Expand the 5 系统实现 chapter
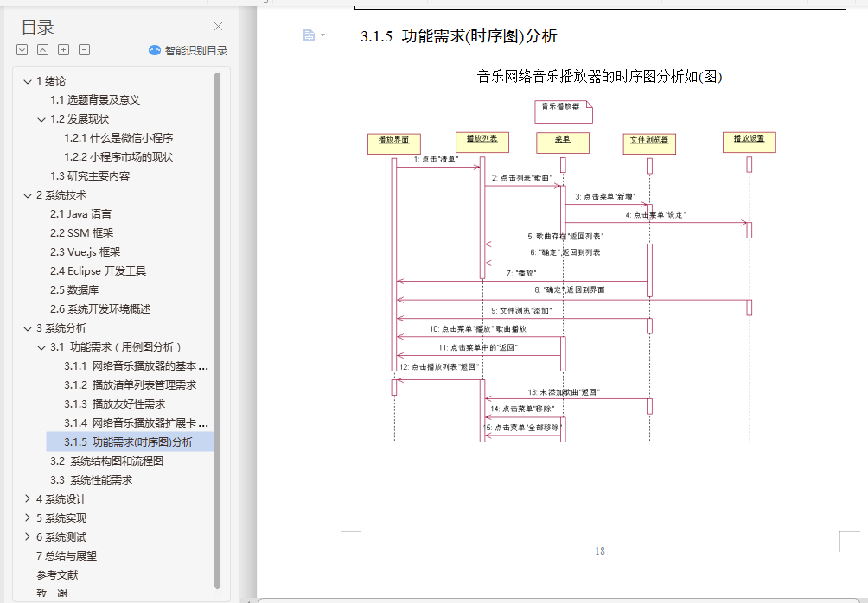 pyautogui.click(x=28, y=517)
